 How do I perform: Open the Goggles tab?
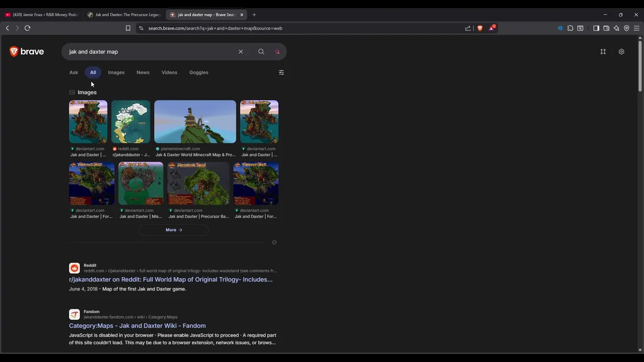pos(199,72)
